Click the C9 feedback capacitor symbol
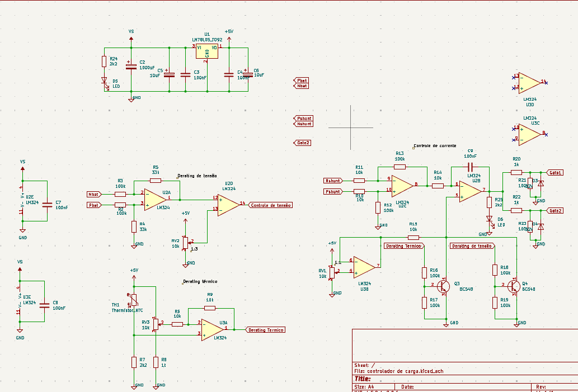 tap(470, 167)
